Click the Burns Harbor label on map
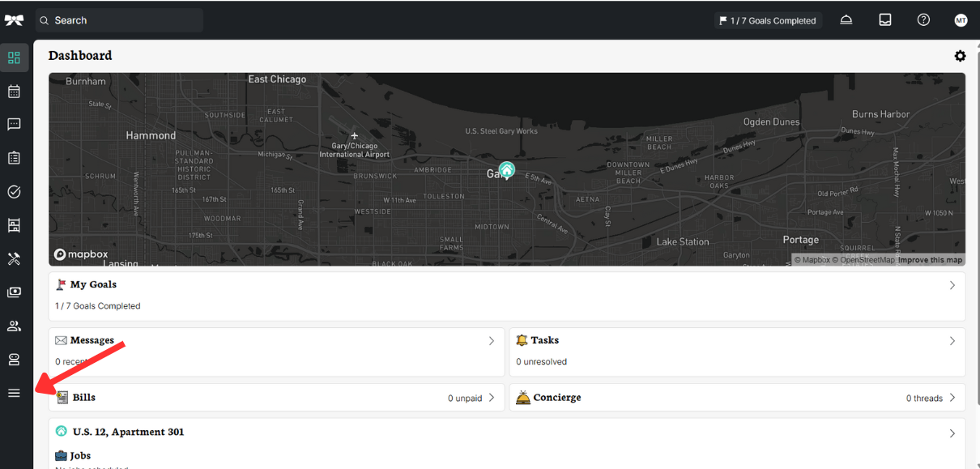 coord(881,114)
